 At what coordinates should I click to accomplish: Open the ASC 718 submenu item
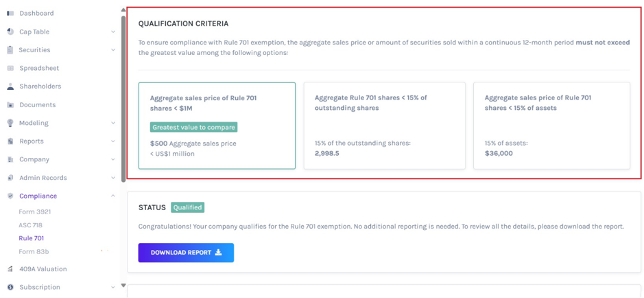pyautogui.click(x=30, y=225)
